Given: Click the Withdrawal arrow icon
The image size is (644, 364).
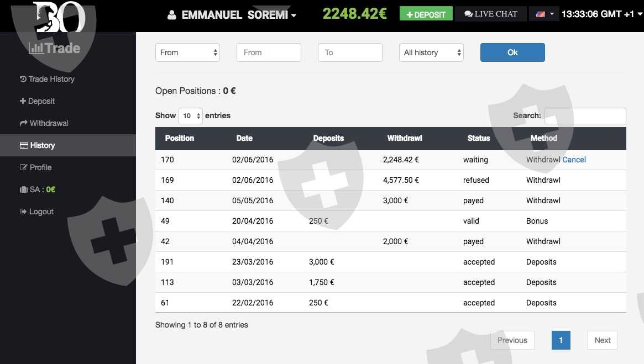Looking at the screenshot, I should 23,123.
